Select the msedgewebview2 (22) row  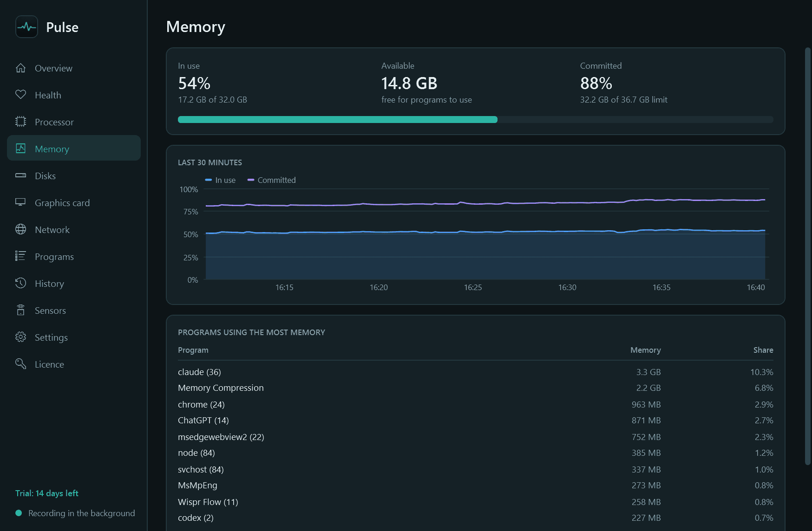(476, 437)
